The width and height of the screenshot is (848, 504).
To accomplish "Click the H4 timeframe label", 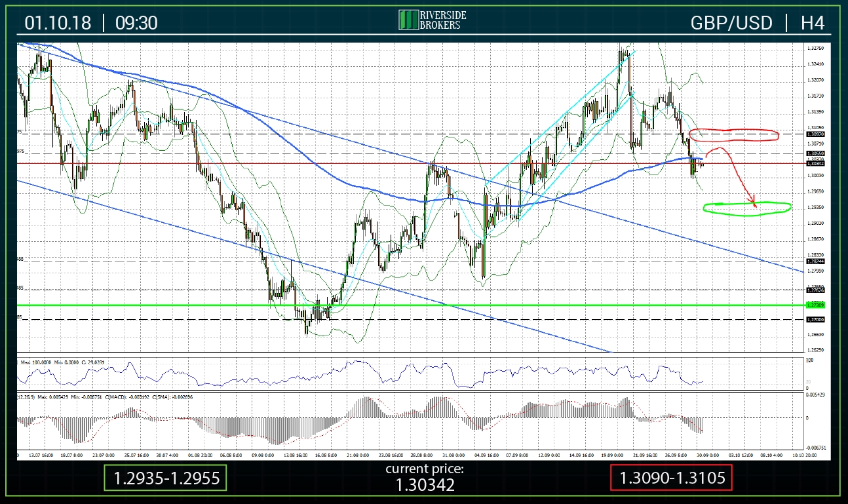I will 813,23.
